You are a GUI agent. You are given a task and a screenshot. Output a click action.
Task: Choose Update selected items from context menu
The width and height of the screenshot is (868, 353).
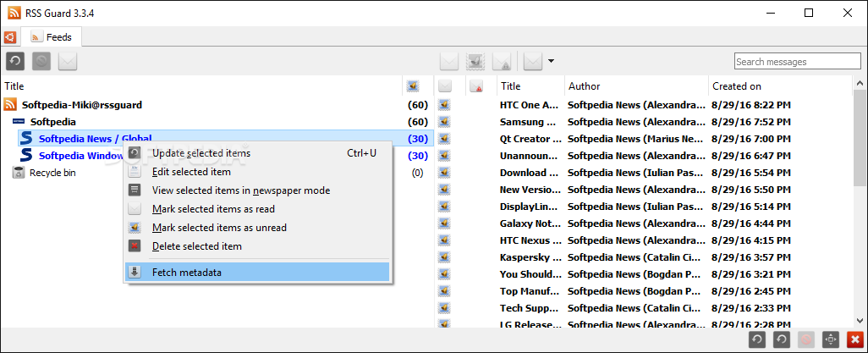coord(257,153)
